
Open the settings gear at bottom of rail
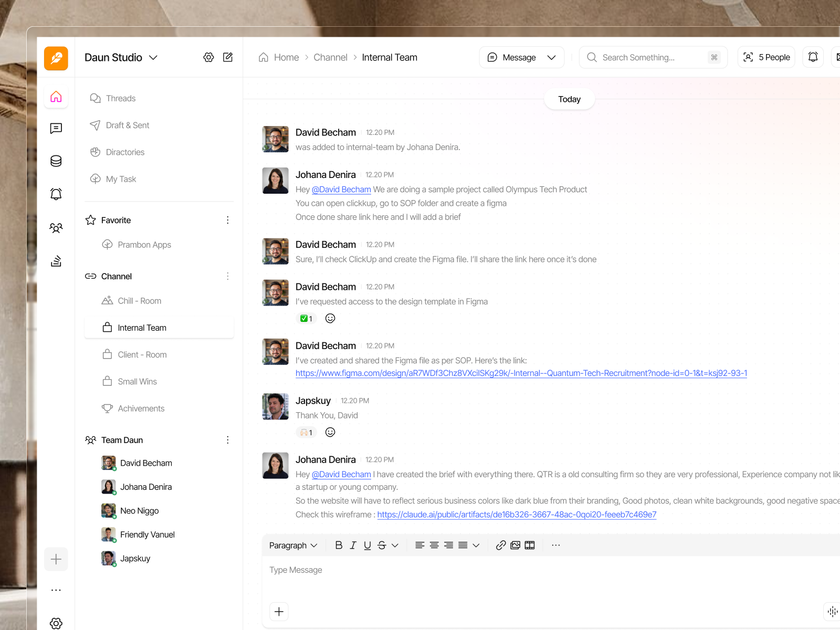click(x=56, y=624)
